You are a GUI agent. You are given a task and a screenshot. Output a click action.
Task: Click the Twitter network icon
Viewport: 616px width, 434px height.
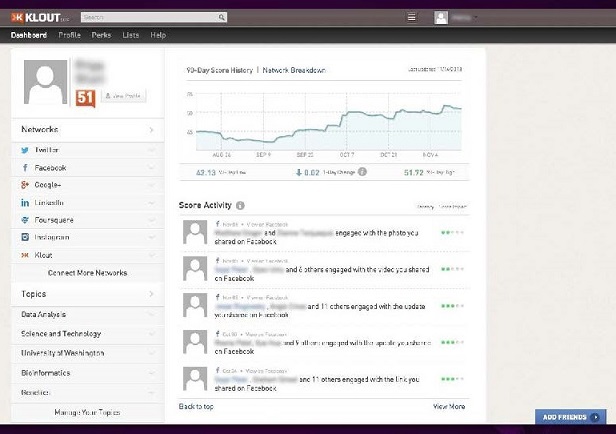click(25, 150)
